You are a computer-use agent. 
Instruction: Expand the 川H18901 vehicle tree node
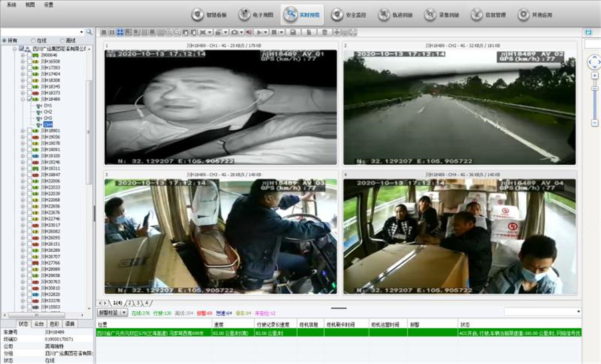tap(22, 131)
